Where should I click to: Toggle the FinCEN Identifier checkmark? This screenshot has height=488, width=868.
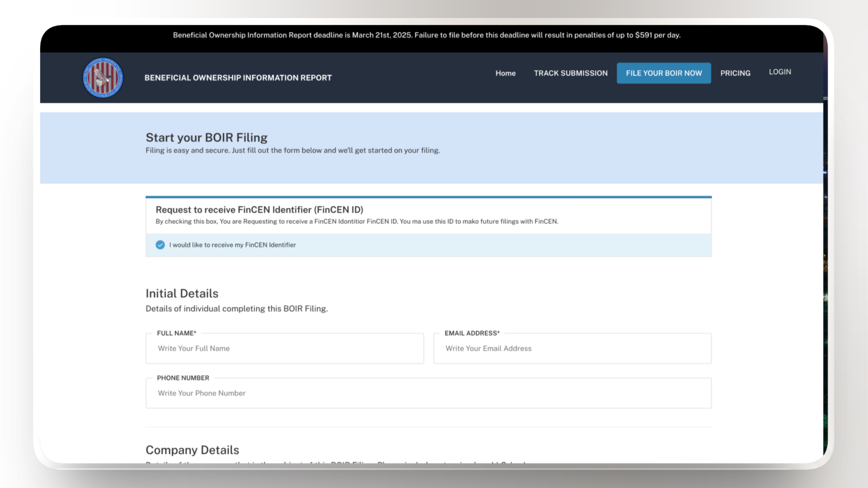160,245
